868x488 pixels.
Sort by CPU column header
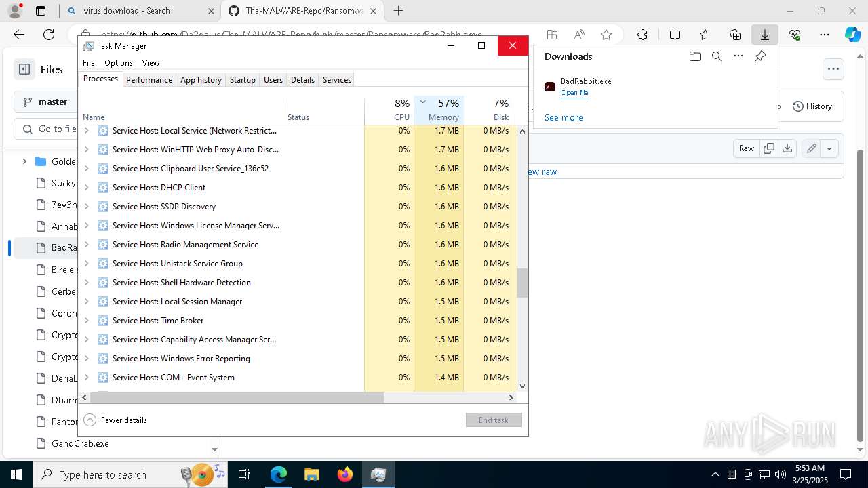[389, 110]
